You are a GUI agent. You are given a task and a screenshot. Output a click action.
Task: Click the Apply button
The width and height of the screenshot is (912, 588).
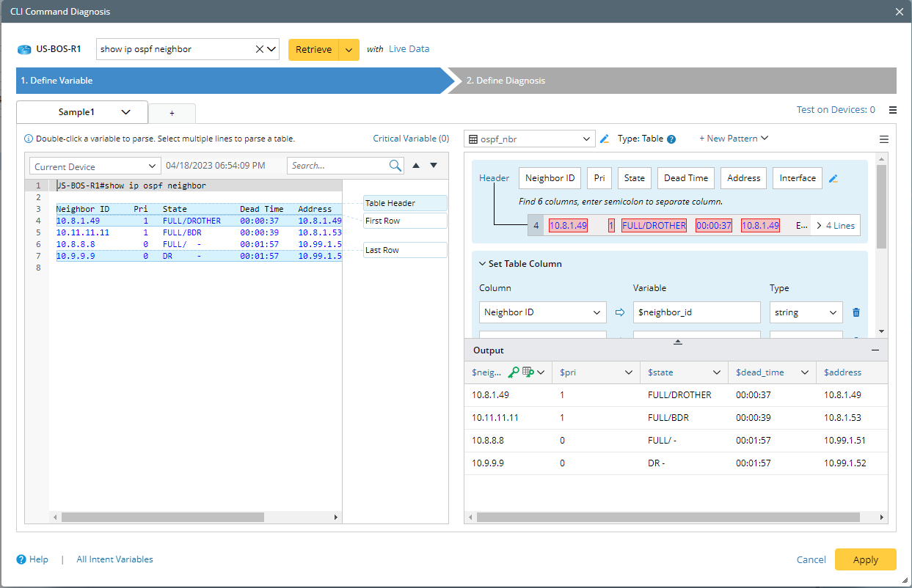(x=865, y=559)
